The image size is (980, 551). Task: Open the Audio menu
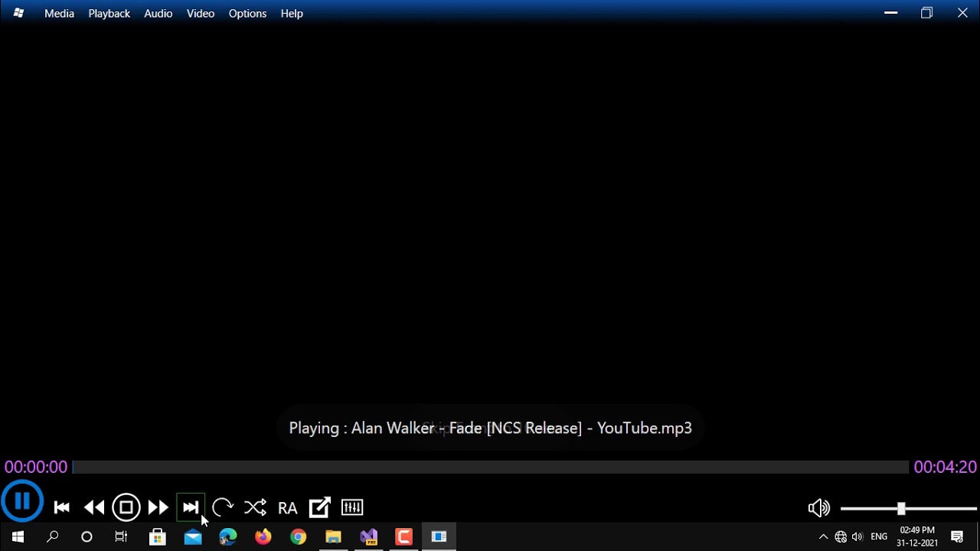(x=158, y=14)
